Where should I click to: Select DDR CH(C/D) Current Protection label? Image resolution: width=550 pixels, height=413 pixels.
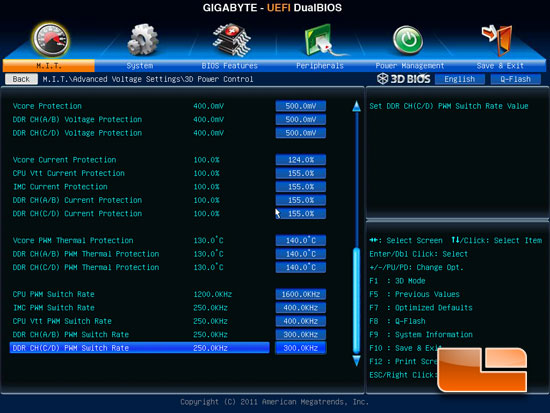(x=77, y=213)
